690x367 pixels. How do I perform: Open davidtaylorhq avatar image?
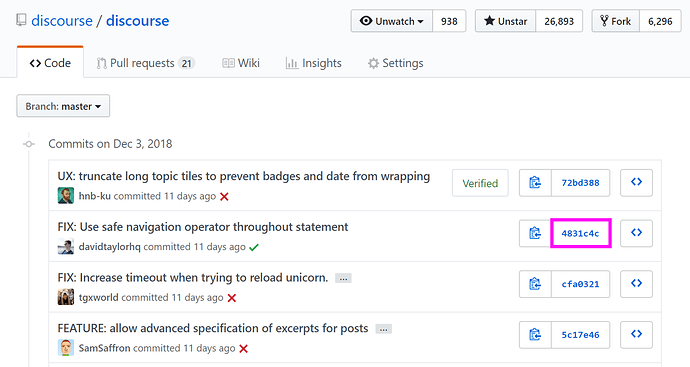[x=66, y=246]
